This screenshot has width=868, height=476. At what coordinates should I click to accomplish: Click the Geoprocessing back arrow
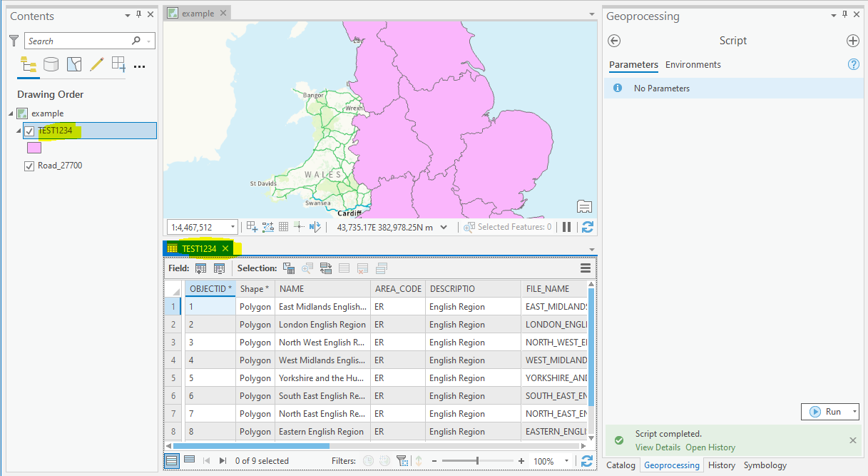[614, 41]
